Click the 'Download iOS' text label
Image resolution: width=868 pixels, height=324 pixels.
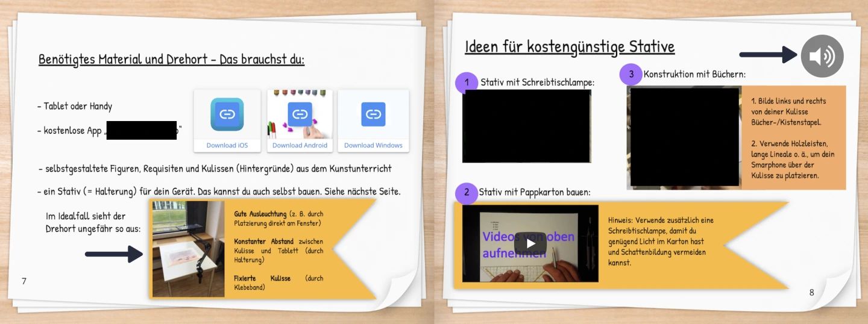pos(227,145)
